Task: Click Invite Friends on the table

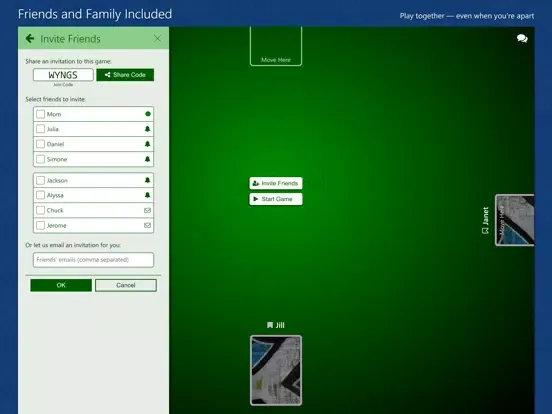Action: tap(276, 183)
